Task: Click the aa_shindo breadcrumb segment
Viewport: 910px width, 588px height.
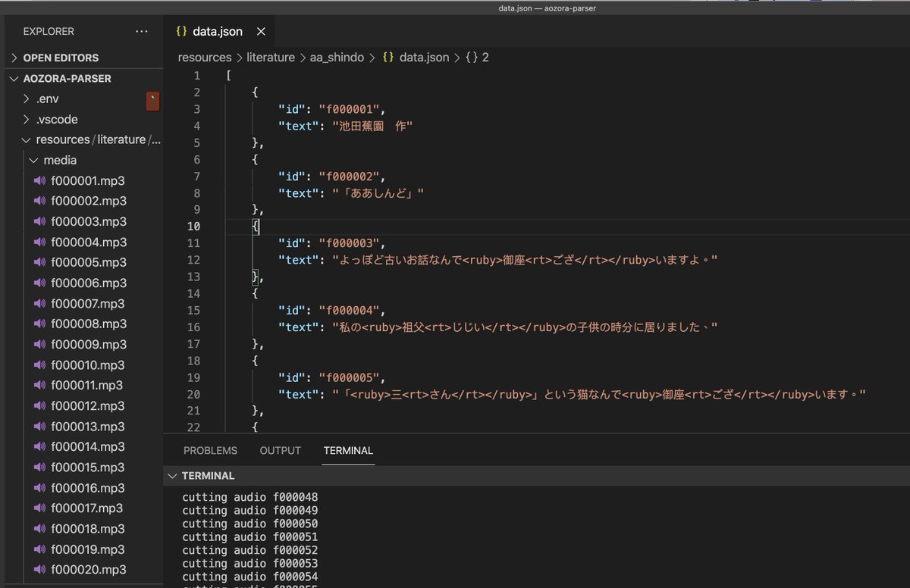Action: 337,58
